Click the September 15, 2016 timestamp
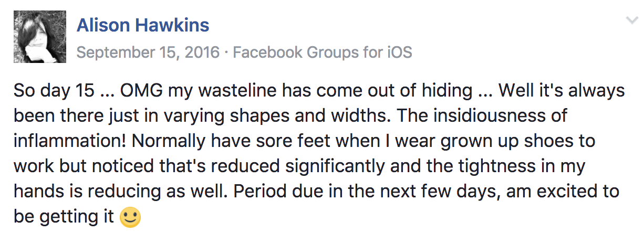644x232 pixels. pos(148,52)
